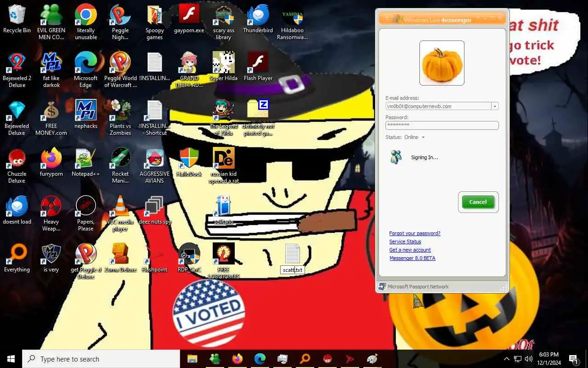Open the Messenger 8.0 BETA link

tap(413, 258)
